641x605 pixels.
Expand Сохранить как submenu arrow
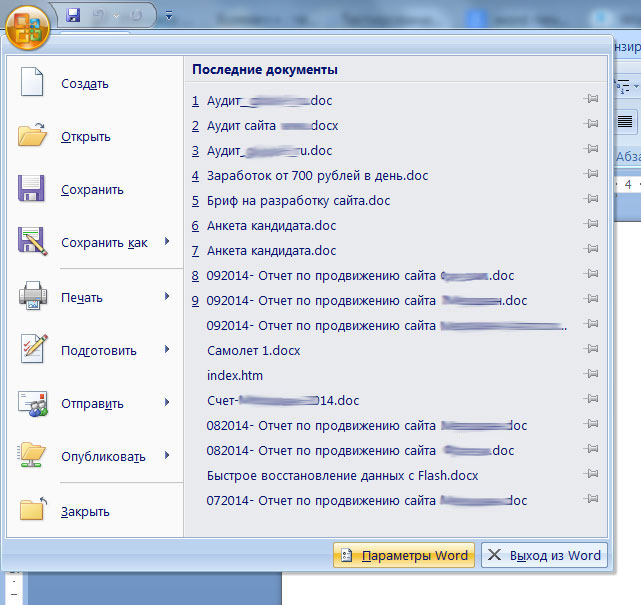[x=167, y=241]
